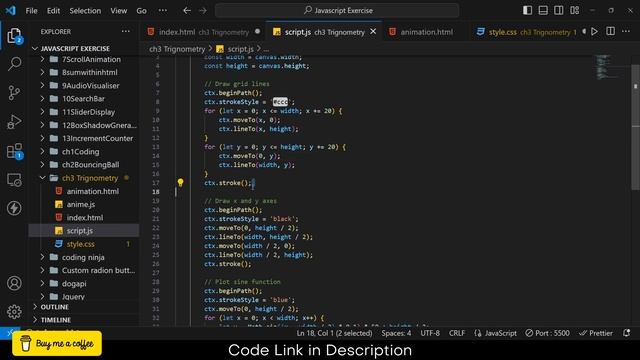
Task: Open the Explorer view in activity bar
Action: [14, 36]
